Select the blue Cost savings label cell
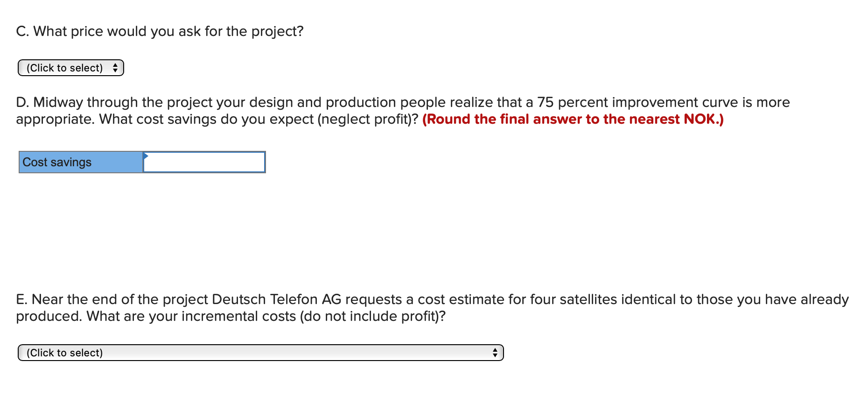Image resolution: width=868 pixels, height=404 pixels. click(x=81, y=162)
